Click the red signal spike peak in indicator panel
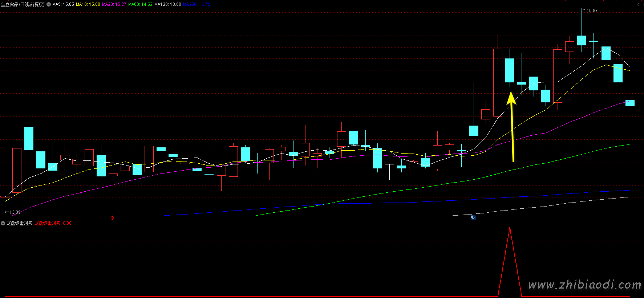 click(510, 229)
